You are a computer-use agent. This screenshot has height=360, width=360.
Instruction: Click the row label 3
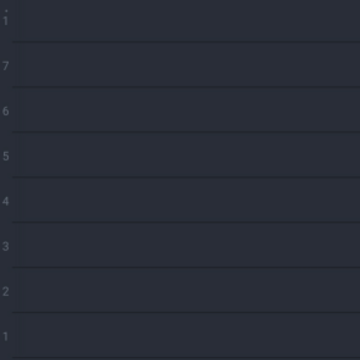coord(5,247)
